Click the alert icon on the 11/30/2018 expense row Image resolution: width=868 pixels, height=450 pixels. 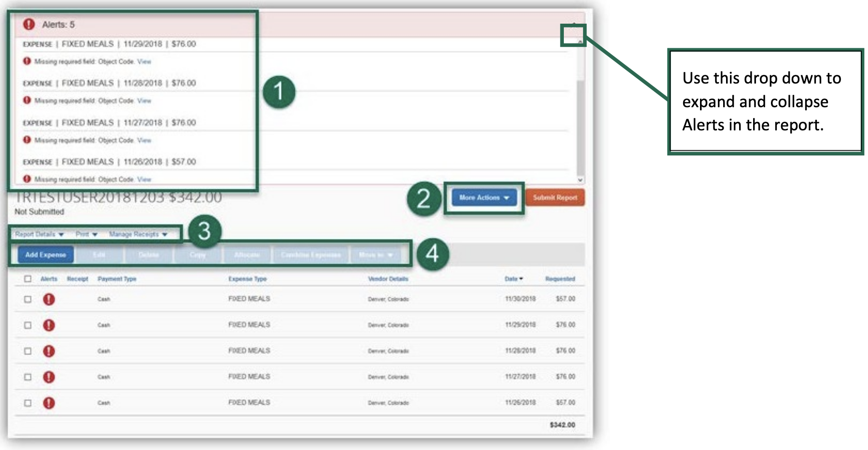(48, 299)
